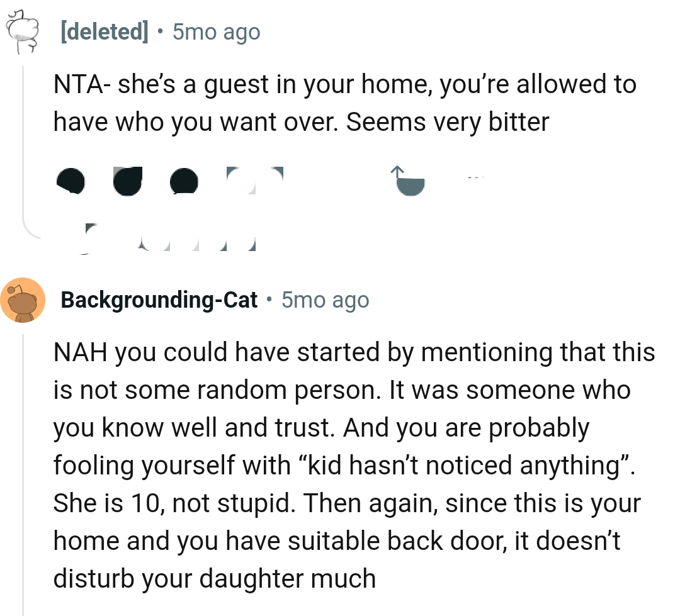Click the share arrow icon
The width and height of the screenshot is (680, 616).
[x=408, y=182]
